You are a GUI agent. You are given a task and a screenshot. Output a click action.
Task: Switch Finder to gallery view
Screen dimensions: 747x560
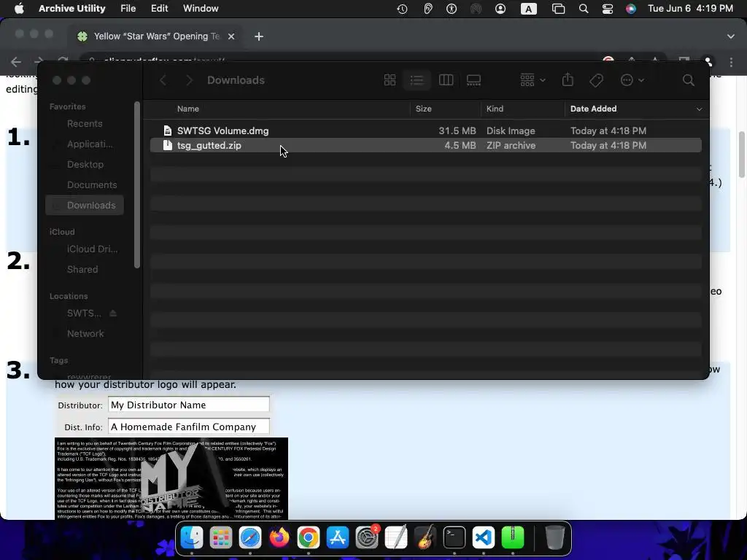[x=473, y=80]
